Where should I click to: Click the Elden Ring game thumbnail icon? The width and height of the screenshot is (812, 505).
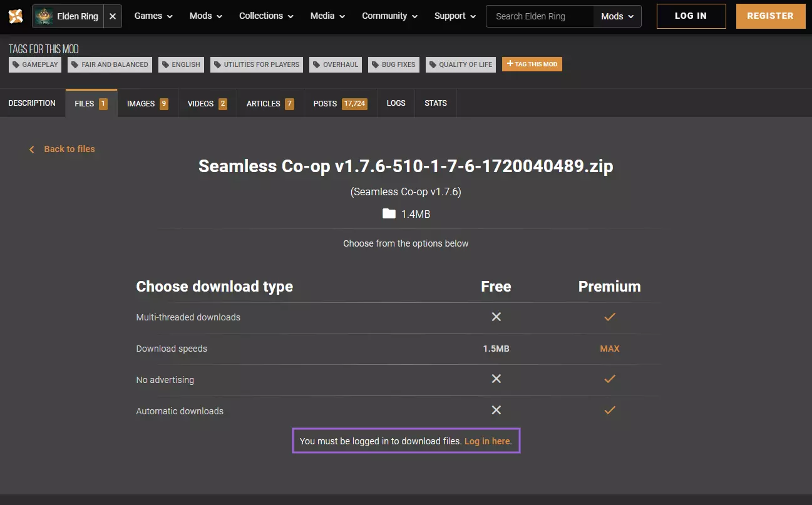click(44, 16)
